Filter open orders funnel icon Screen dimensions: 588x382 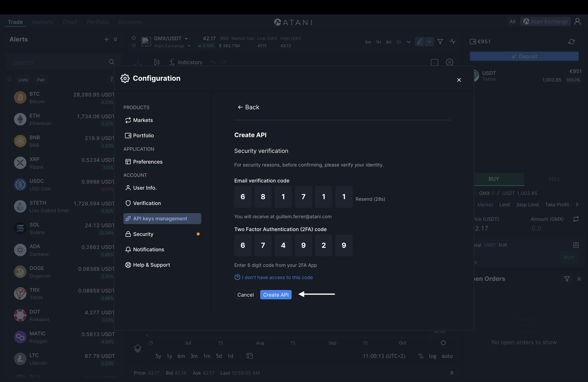(567, 279)
